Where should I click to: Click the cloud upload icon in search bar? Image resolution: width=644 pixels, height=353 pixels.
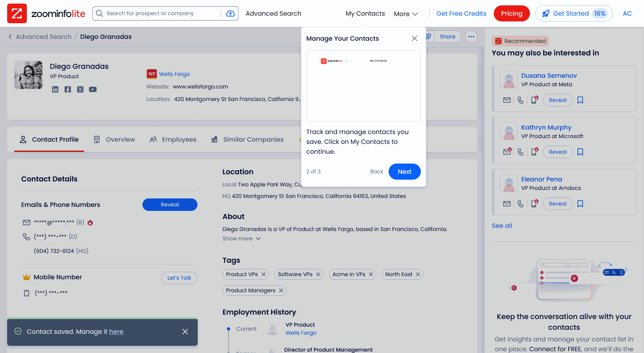(230, 13)
